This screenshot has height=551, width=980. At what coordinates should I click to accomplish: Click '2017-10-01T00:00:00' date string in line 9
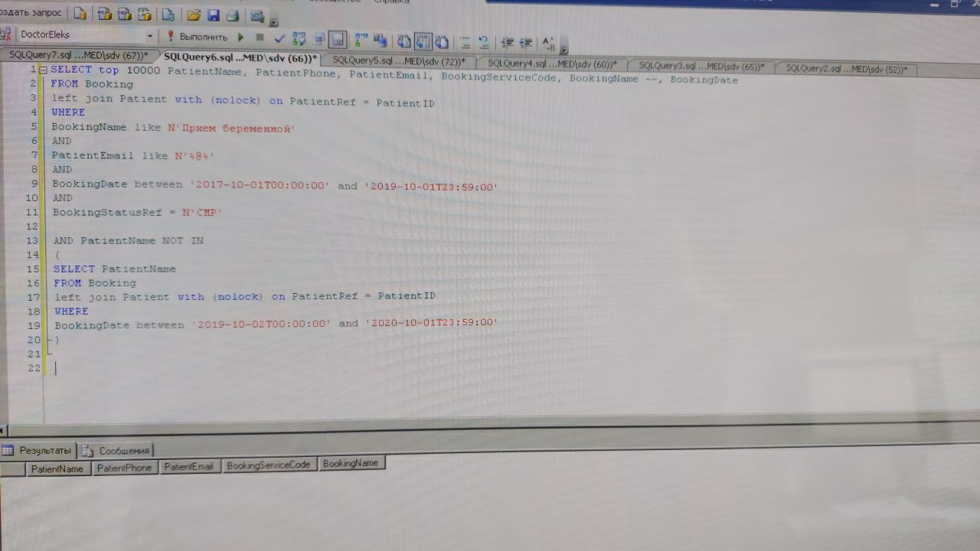259,184
